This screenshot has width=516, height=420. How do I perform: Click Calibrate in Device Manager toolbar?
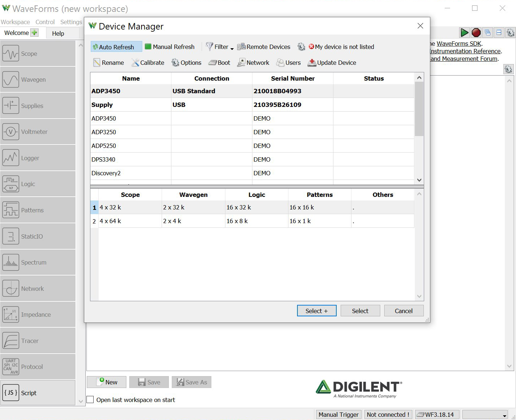[148, 63]
